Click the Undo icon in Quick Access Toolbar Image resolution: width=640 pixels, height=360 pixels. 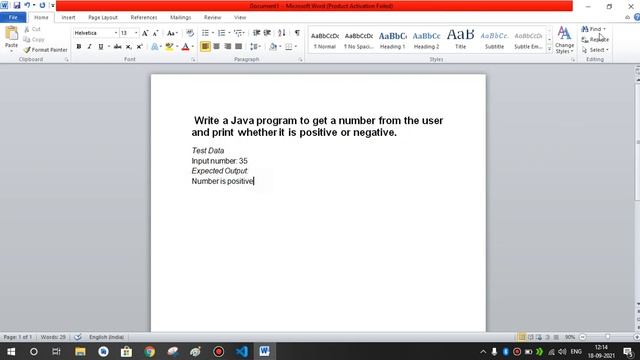[27, 5]
